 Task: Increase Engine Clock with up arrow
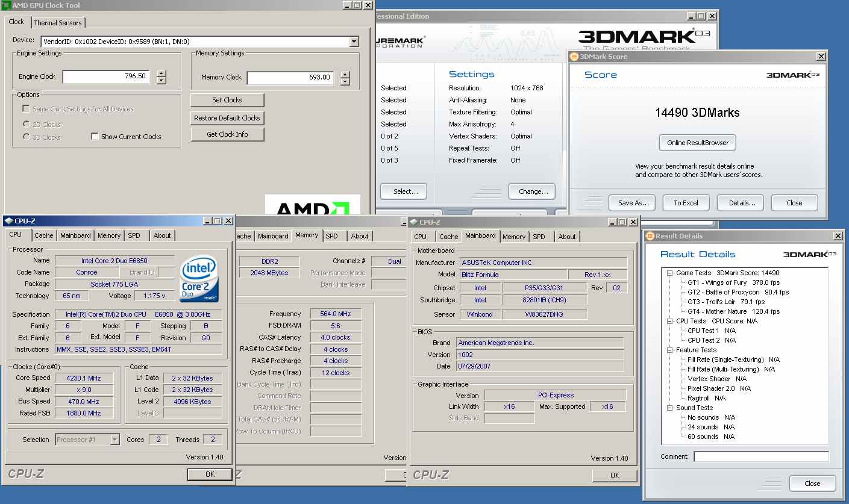coord(161,73)
